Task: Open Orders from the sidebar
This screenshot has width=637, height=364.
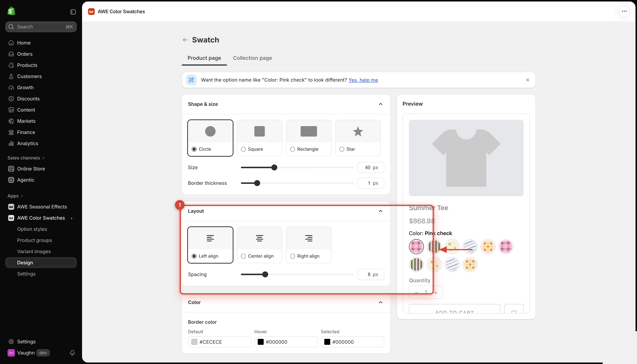Action: (x=41, y=54)
